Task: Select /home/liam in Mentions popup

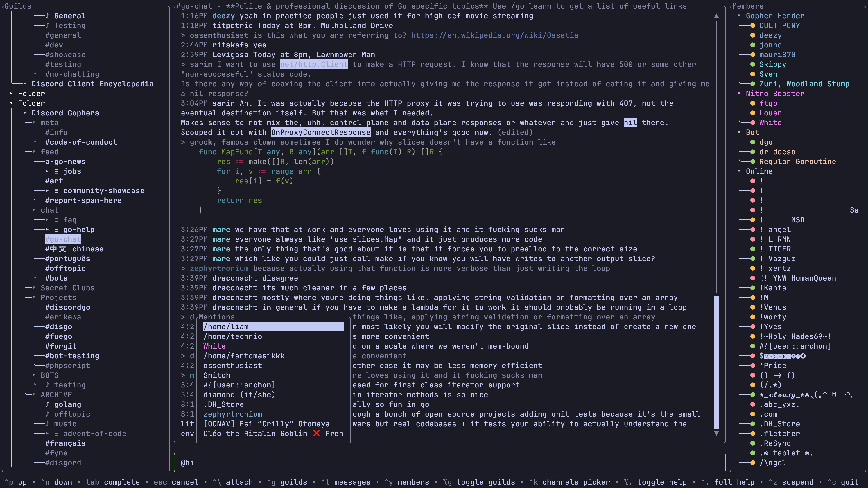Action: 273,327
